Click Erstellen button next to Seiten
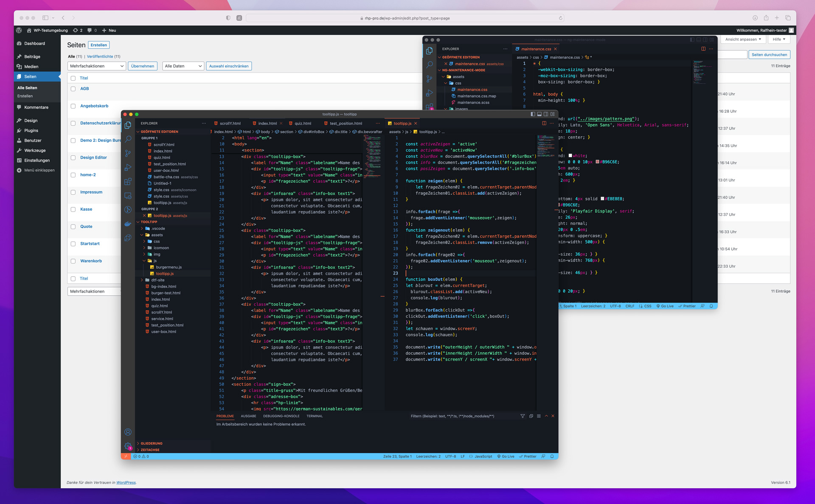 pos(98,45)
